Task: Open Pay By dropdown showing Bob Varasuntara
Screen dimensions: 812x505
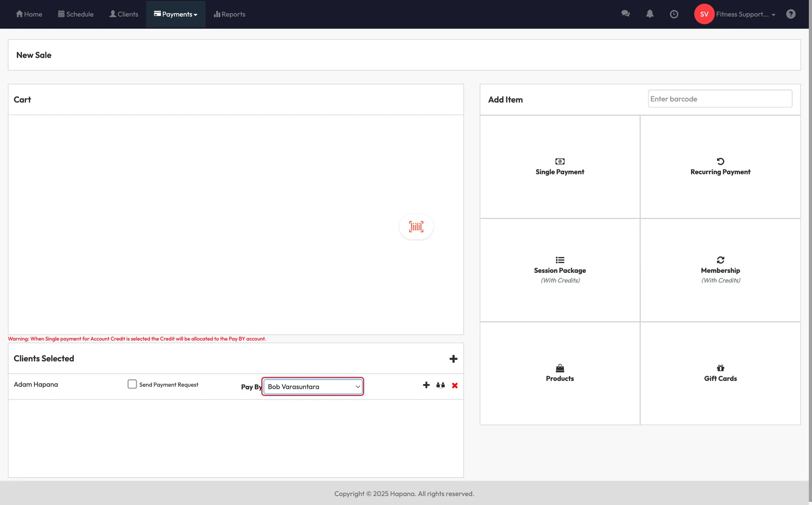Action: (x=313, y=387)
